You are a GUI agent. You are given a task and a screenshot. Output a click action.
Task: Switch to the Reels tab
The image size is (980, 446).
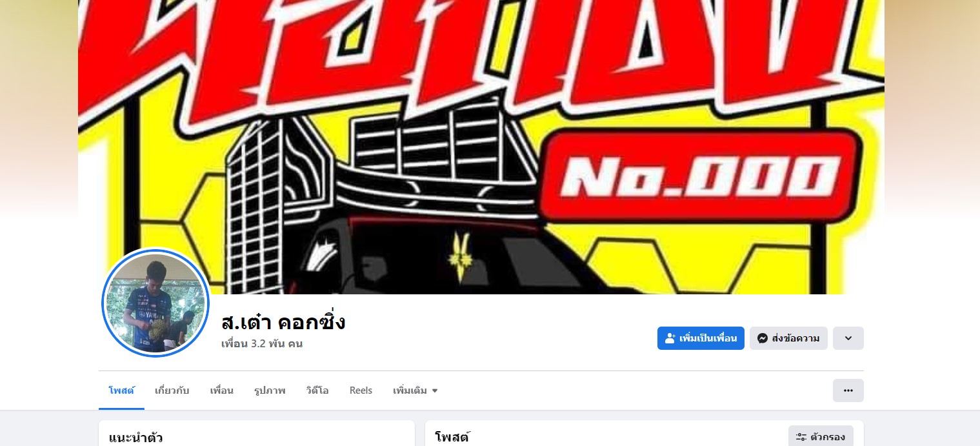pos(361,390)
